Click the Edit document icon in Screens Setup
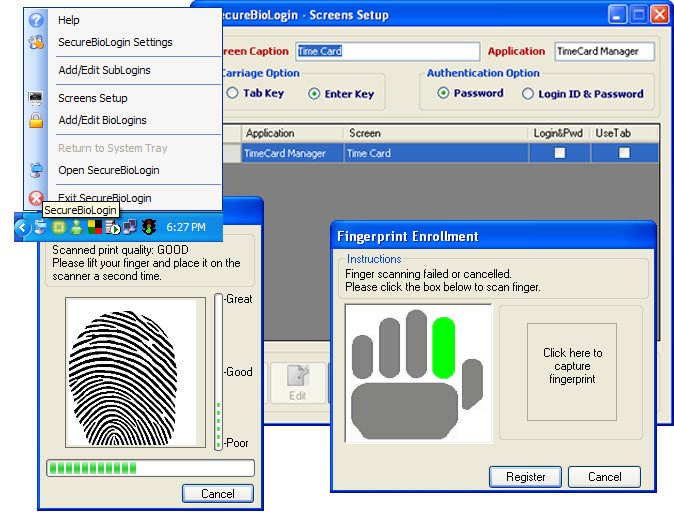The image size is (674, 517). 297,376
